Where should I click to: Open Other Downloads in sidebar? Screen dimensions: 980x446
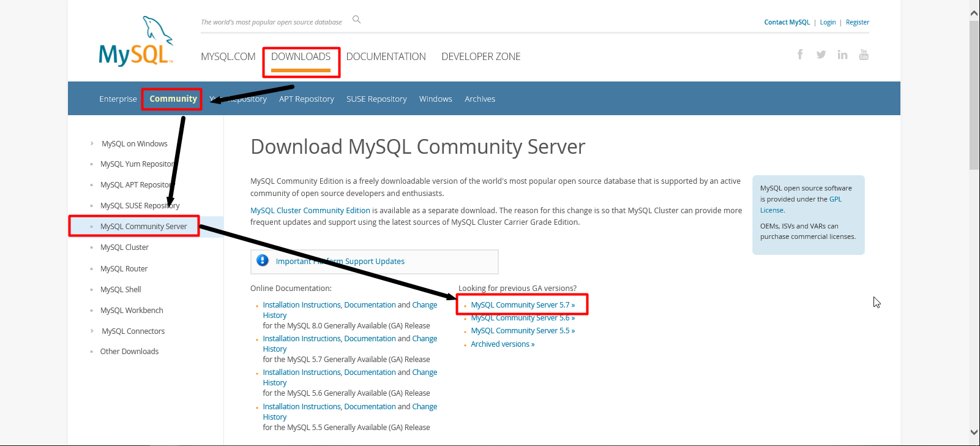[x=129, y=351]
